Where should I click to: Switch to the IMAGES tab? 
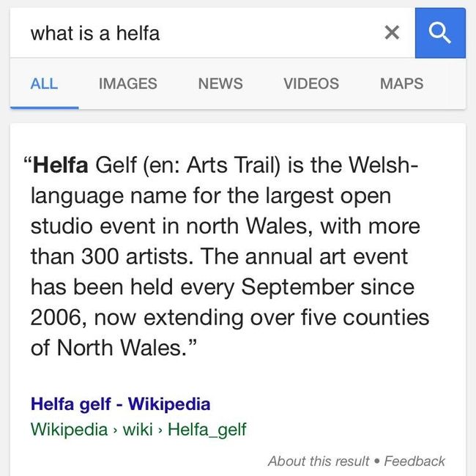pyautogui.click(x=127, y=83)
